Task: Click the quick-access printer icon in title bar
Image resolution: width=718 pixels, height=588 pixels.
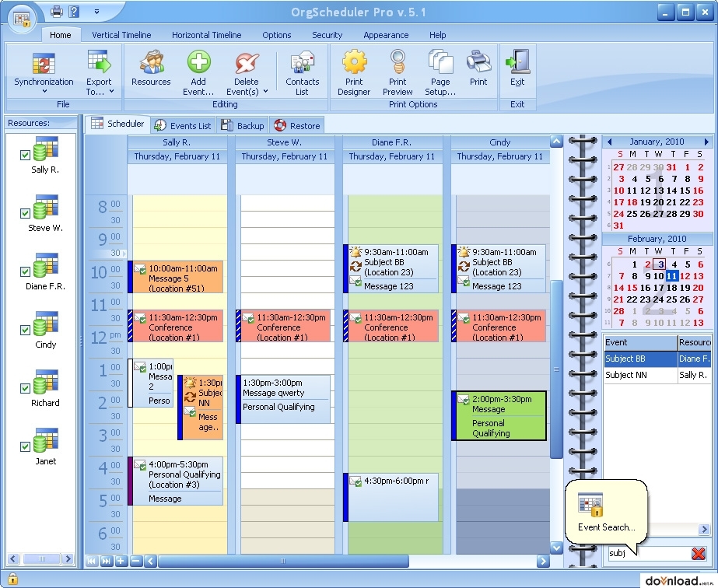Action: click(x=57, y=11)
